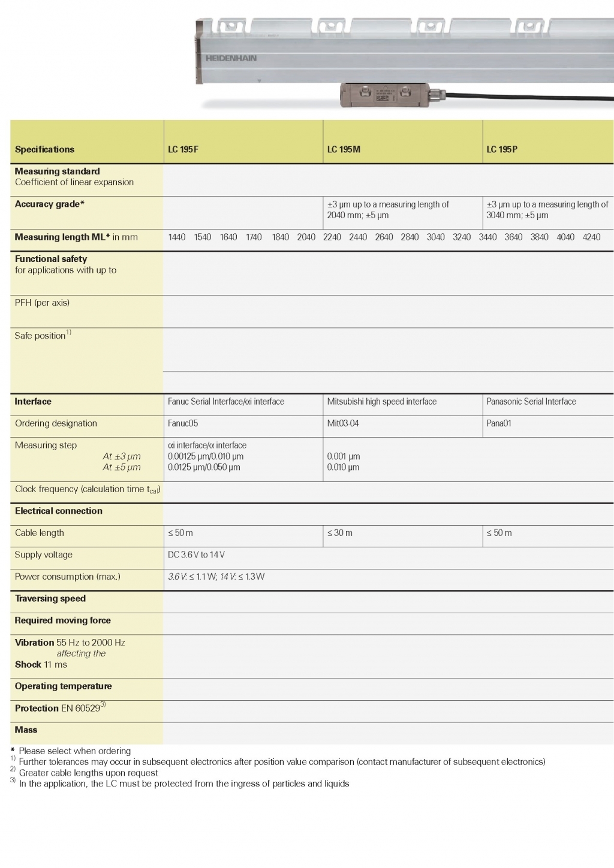Click the 'Measuring standard' row label
Screen dimensions: 614x868
(x=58, y=171)
